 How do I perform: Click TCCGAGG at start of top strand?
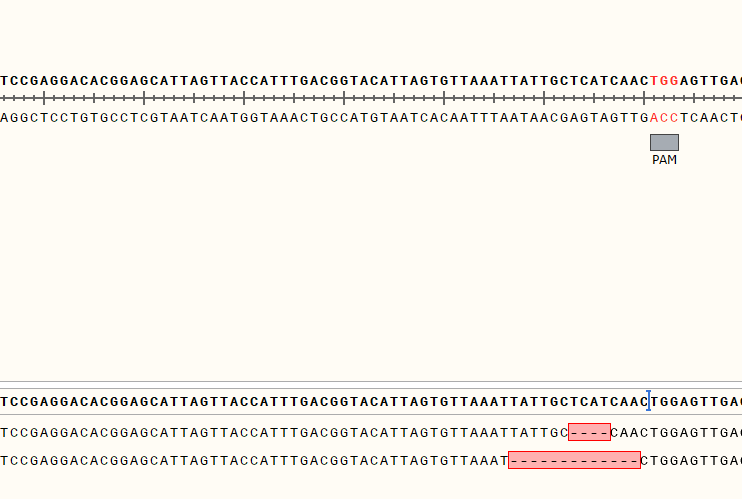[35, 81]
